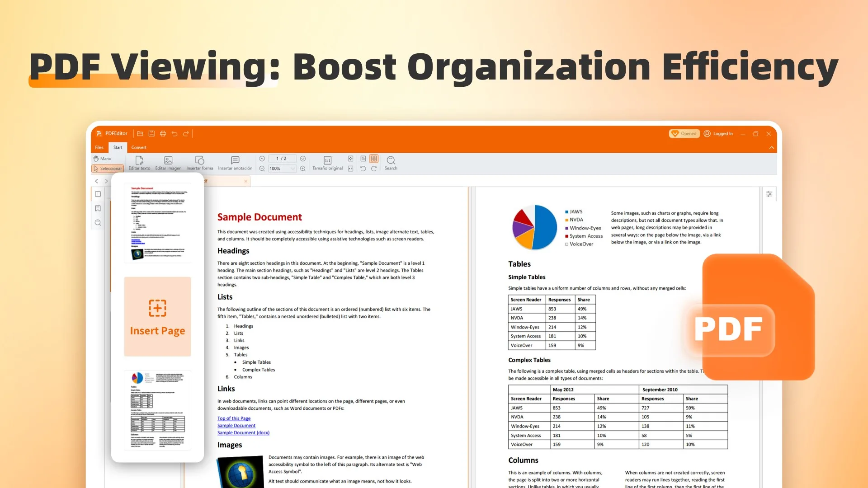868x488 pixels.
Task: Fit page to width icon
Action: (x=350, y=169)
